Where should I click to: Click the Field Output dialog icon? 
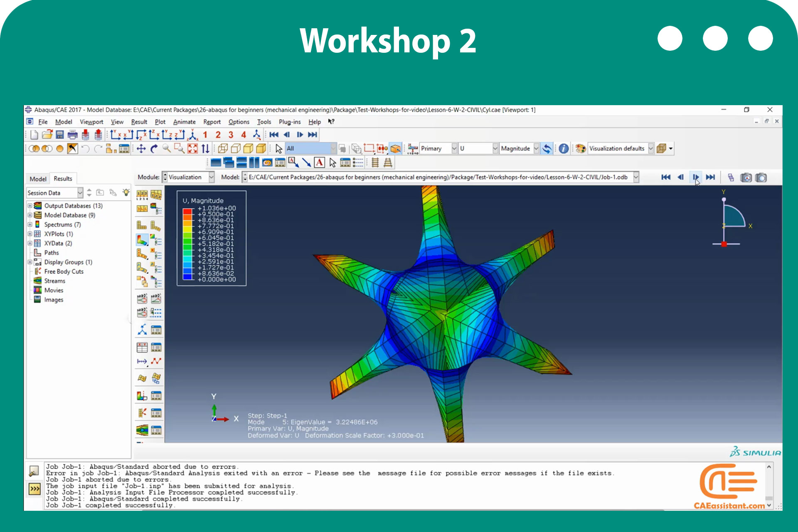(x=413, y=148)
